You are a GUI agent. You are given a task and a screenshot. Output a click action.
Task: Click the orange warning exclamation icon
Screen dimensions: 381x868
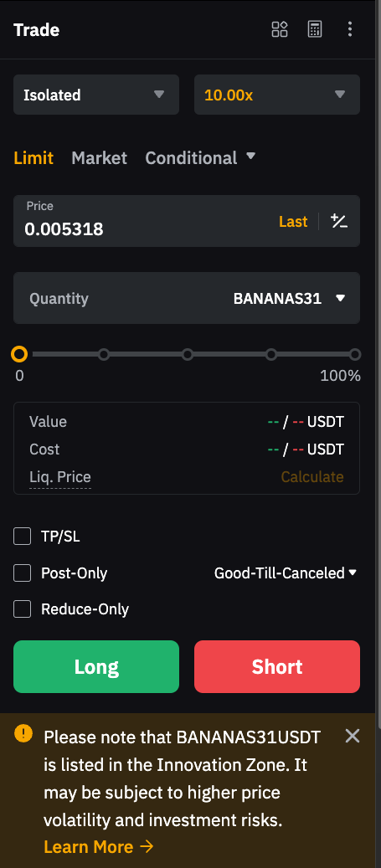[23, 733]
